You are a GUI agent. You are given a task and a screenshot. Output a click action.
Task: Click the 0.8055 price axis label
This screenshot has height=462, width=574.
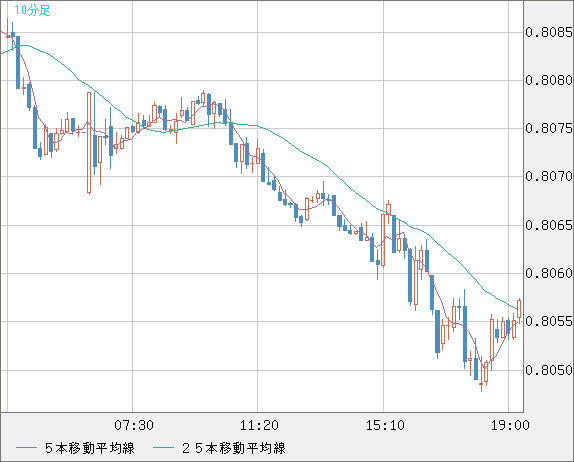(x=549, y=321)
